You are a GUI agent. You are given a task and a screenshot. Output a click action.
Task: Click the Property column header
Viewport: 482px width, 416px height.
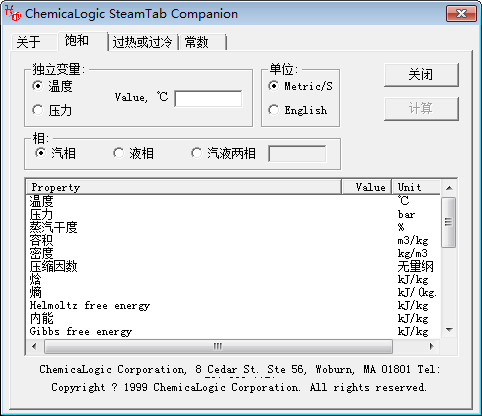click(x=183, y=187)
